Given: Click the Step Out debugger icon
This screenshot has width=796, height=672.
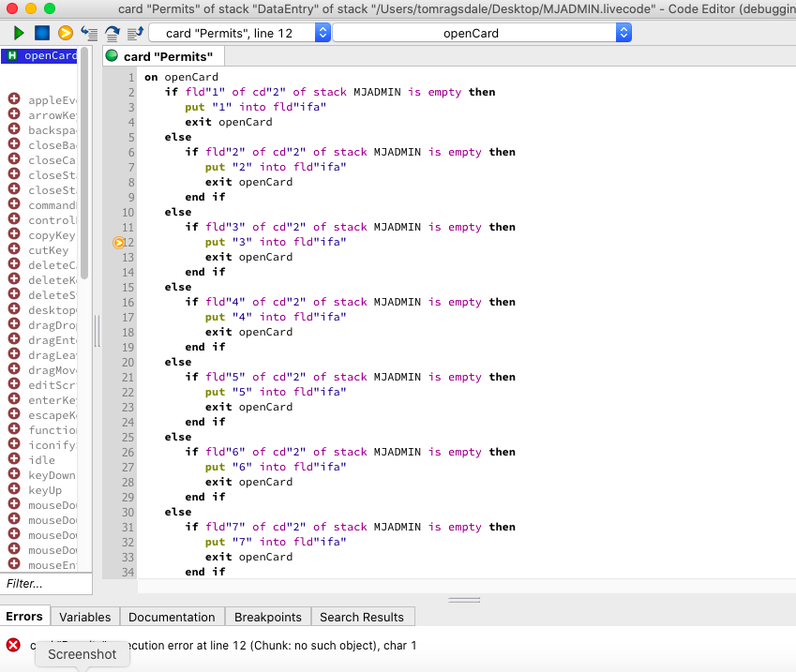Looking at the screenshot, I should point(134,33).
